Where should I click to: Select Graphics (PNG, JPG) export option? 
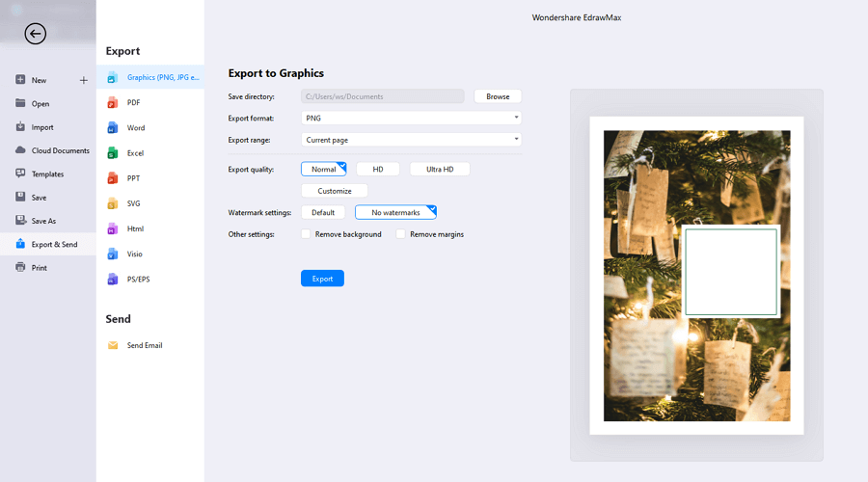[x=150, y=77]
